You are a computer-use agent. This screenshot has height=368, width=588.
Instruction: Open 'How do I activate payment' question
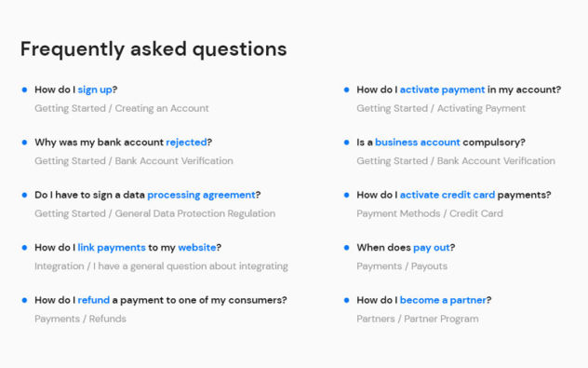coord(459,89)
